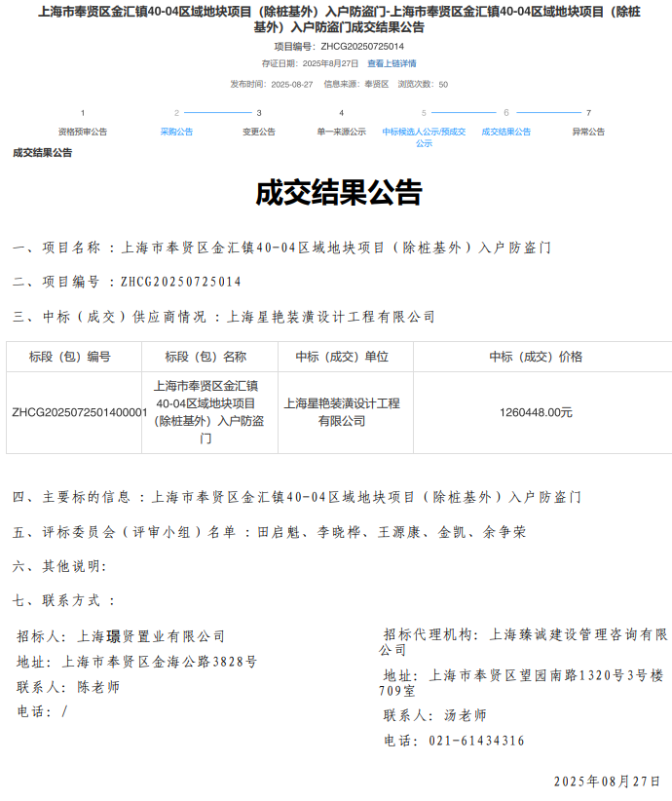Click the 查看上链详情 link
Viewport: 672px width, 801px height.
coord(392,63)
